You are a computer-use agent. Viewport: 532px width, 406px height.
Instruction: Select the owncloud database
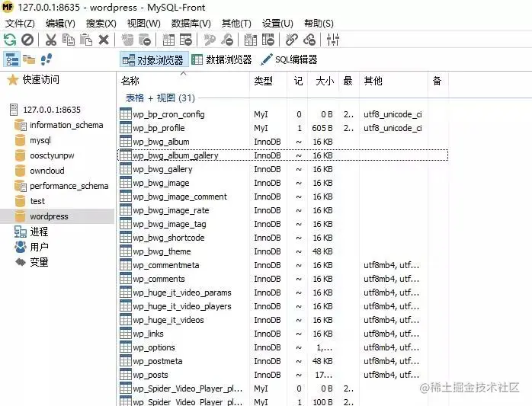point(47,171)
